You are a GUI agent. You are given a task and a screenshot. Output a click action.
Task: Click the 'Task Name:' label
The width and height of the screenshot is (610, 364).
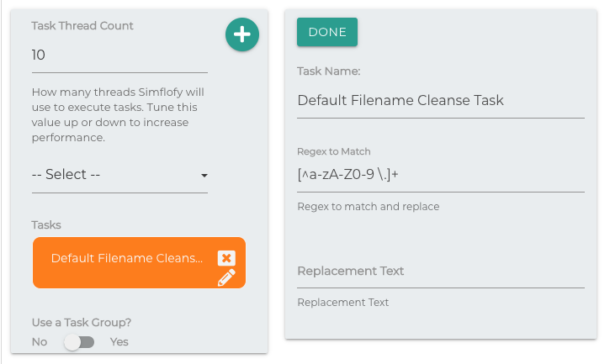click(329, 71)
